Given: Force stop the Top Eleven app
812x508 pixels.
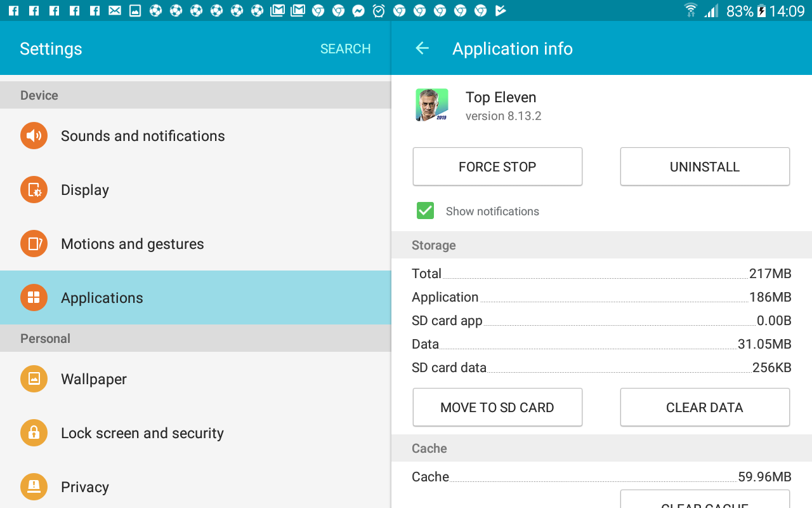Looking at the screenshot, I should pos(497,166).
